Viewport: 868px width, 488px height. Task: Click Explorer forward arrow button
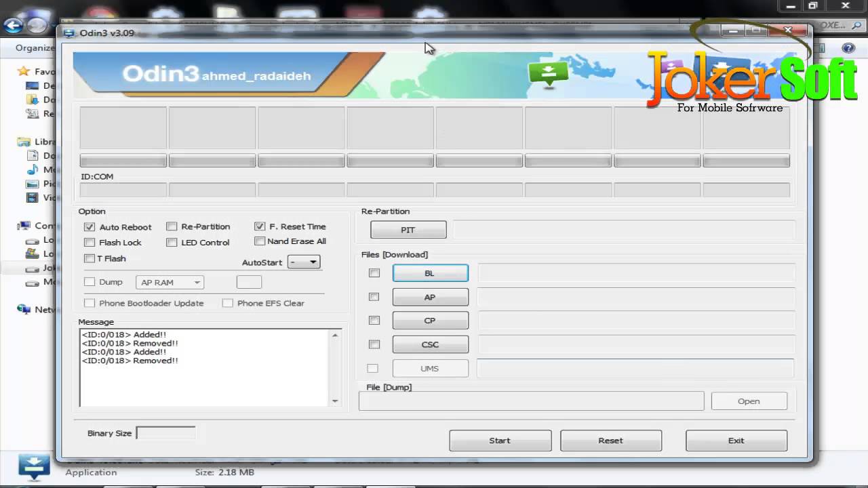tap(37, 26)
